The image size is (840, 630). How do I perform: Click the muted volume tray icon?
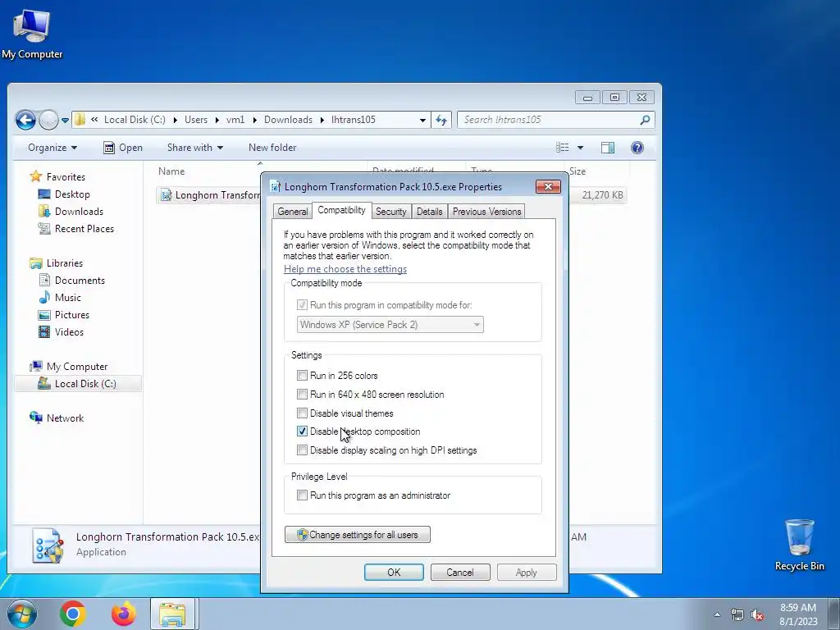(x=757, y=615)
